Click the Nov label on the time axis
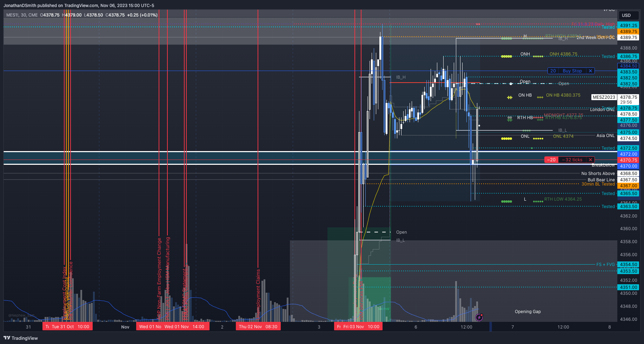644x344 pixels. (x=125, y=327)
